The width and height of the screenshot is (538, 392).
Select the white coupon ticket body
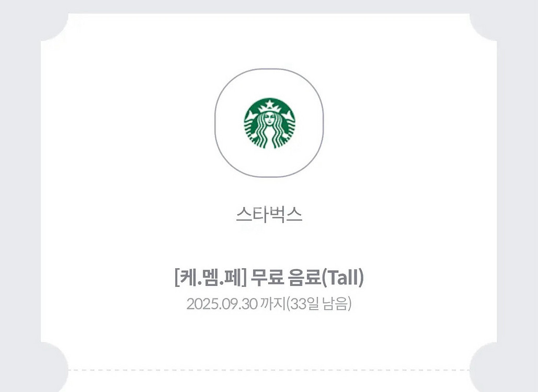[269, 340]
